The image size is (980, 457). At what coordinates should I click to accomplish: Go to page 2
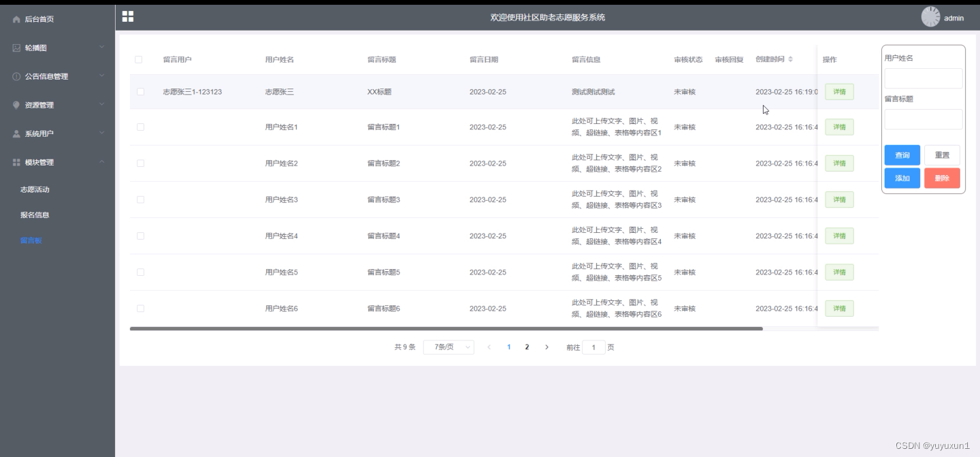(x=527, y=347)
